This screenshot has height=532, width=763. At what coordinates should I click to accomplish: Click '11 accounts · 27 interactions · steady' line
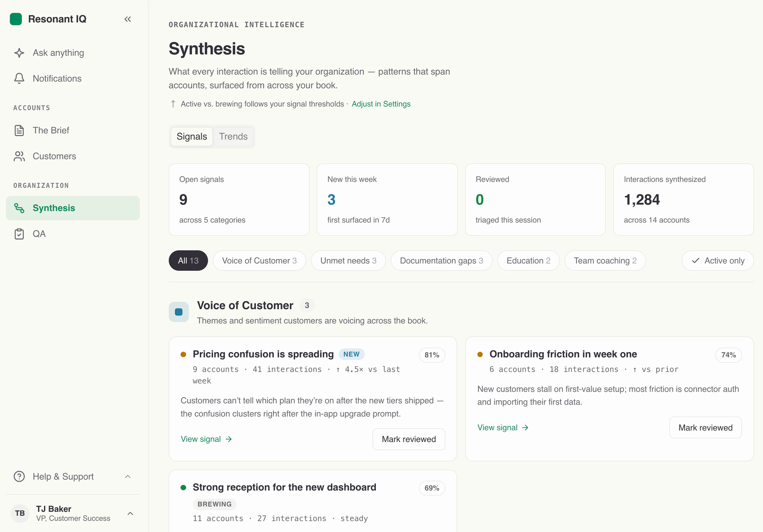pos(280,518)
